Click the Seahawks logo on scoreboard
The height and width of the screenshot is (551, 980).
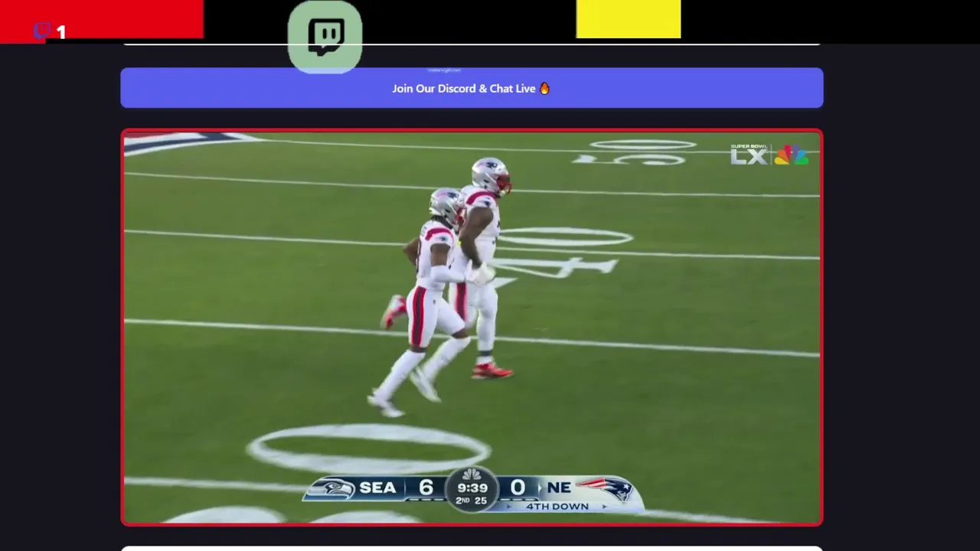(x=332, y=488)
